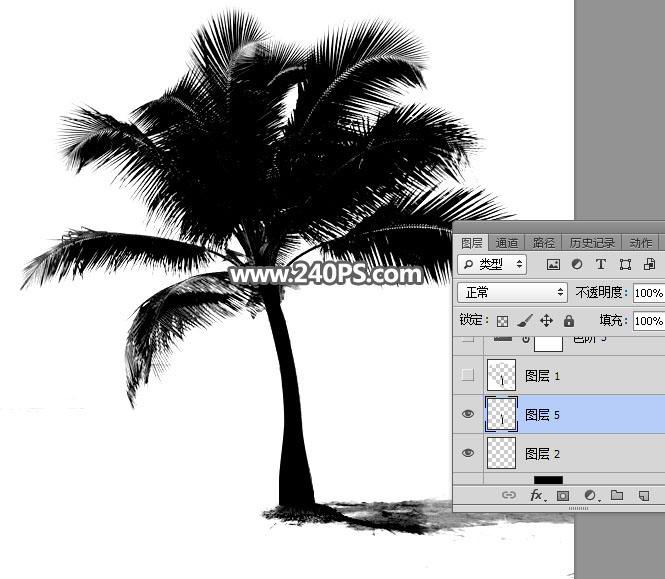Hide the 图层 5 layer
665x579 pixels.
click(x=468, y=414)
